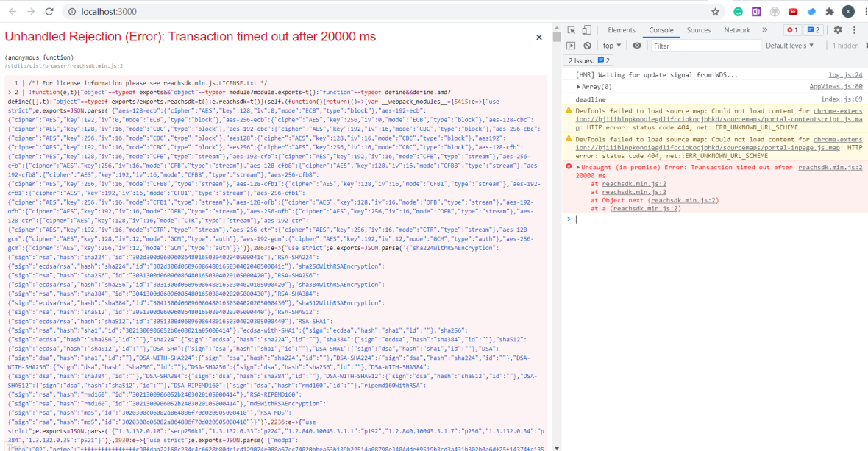Expand the Uncaught (in promise) error entry
Image resolution: width=868 pixels, height=451 pixels.
click(x=578, y=167)
